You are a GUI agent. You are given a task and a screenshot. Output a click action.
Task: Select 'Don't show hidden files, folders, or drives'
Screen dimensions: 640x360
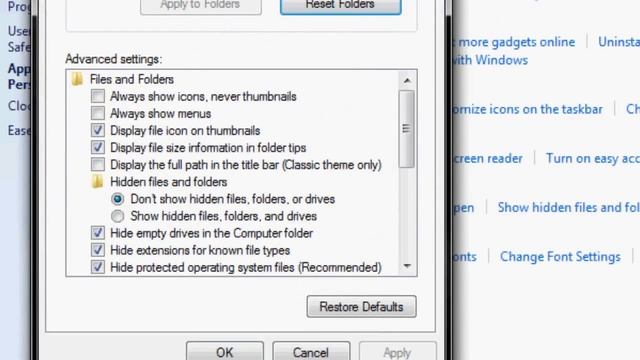pos(118,199)
